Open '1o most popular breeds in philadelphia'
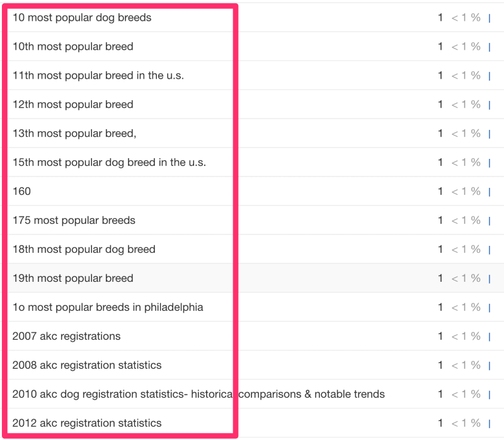504x440 pixels. point(108,307)
